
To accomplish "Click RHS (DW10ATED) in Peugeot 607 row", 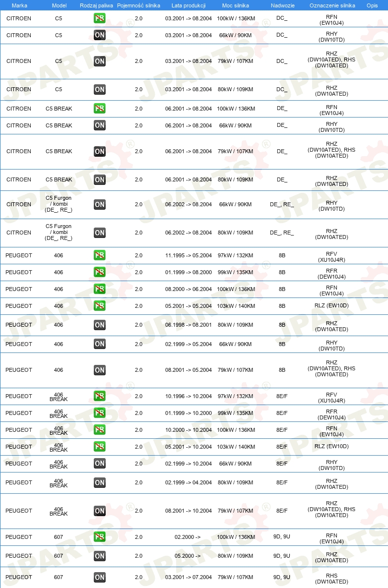I will pos(332,579).
